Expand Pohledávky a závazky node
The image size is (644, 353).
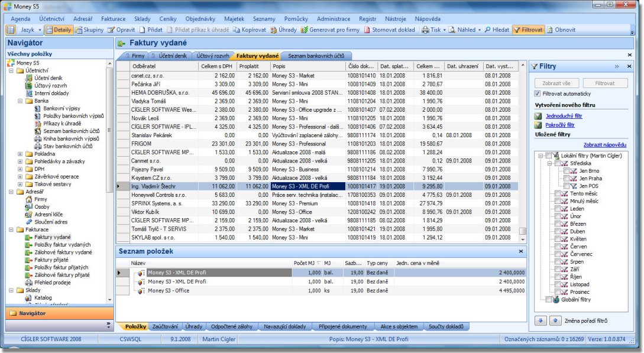click(x=20, y=161)
